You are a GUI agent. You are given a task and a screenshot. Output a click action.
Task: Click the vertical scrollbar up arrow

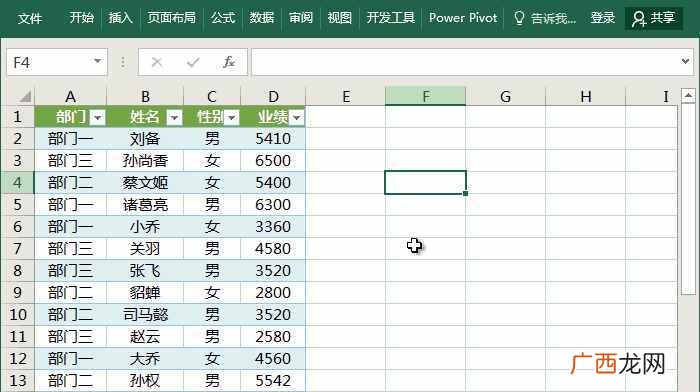click(688, 96)
